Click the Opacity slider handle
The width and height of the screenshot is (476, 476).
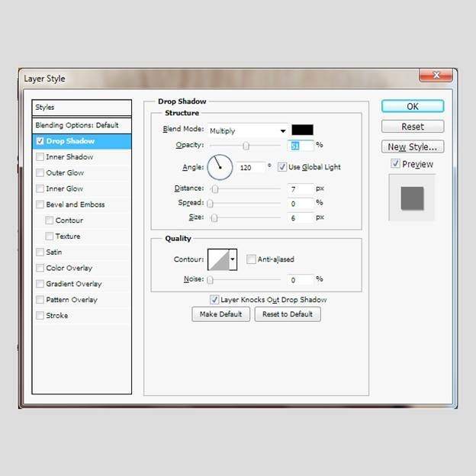[x=246, y=145]
